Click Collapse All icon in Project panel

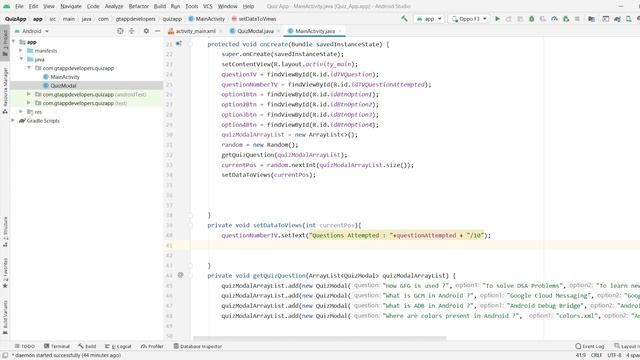click(x=131, y=31)
